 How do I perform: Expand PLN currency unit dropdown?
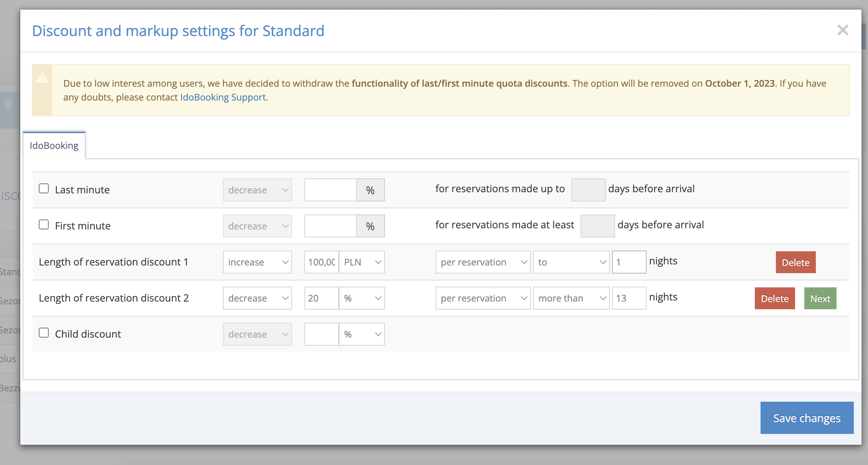click(x=361, y=262)
